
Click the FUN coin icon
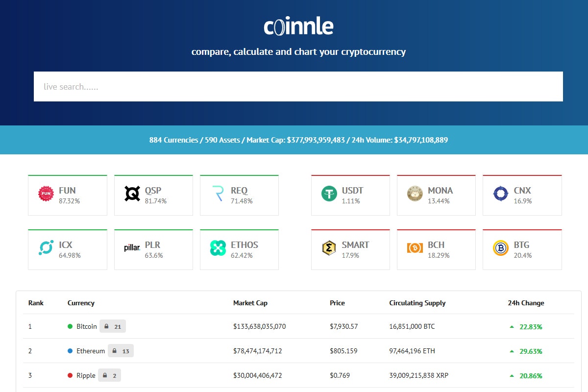coord(46,193)
